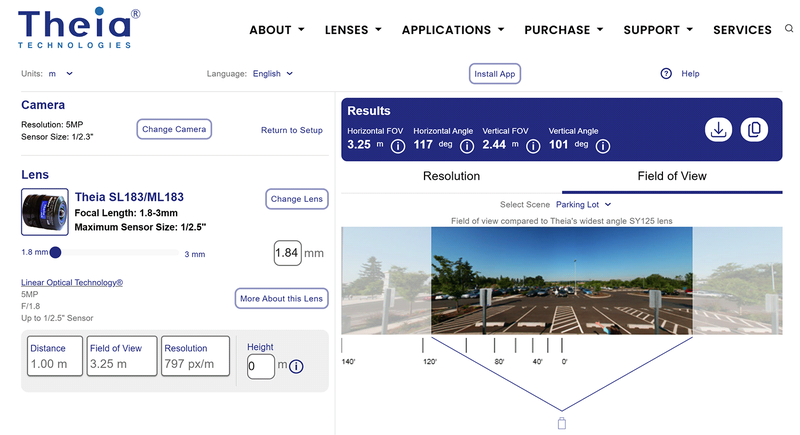Click More About this Lens button
This screenshot has height=435, width=800.
point(281,299)
